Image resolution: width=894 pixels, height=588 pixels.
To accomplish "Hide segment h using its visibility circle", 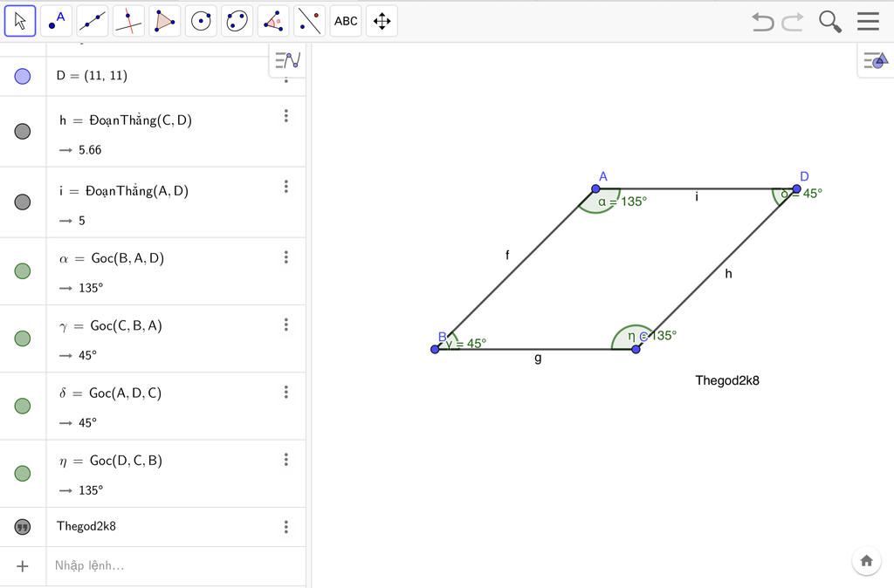I will tap(22, 131).
